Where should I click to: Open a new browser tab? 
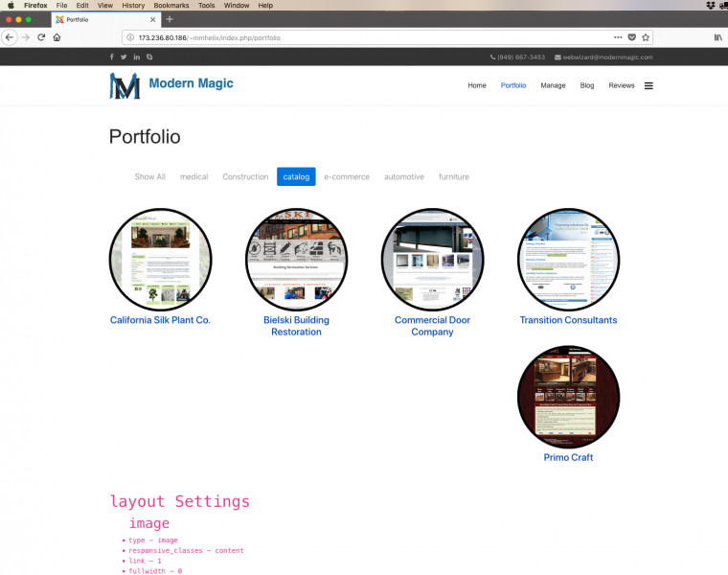click(x=170, y=19)
